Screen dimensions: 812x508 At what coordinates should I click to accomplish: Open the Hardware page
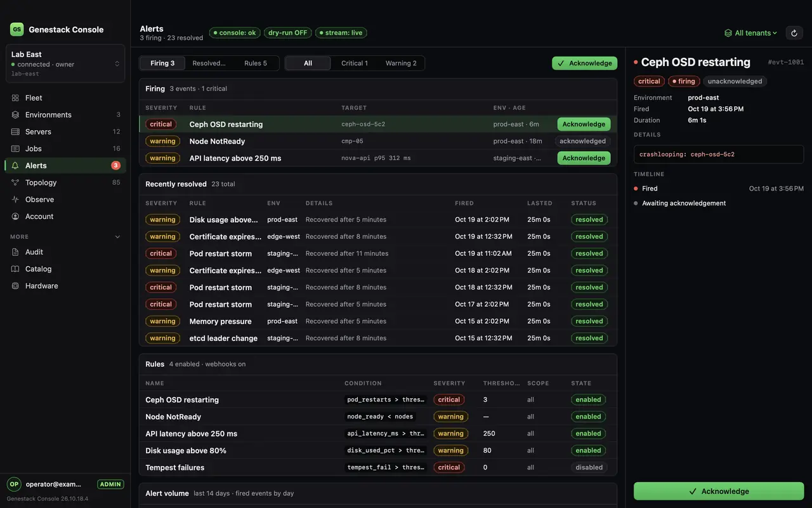coord(65,286)
